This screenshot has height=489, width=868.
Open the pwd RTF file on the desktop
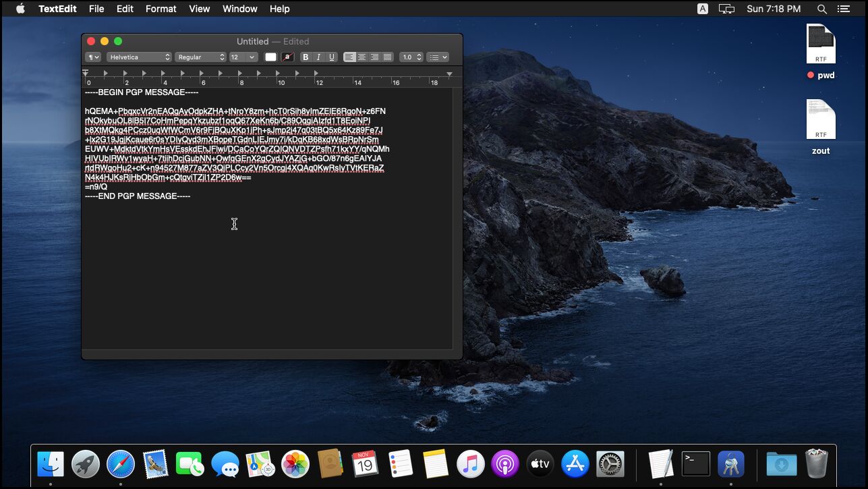point(821,42)
